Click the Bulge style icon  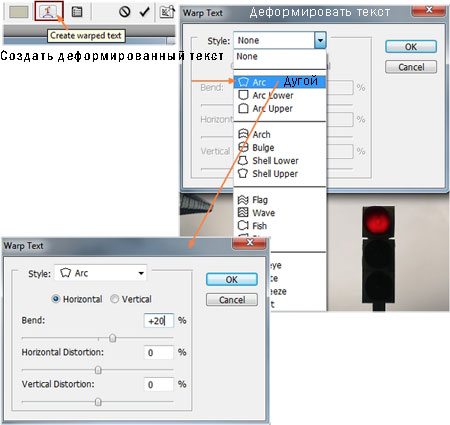[x=243, y=147]
